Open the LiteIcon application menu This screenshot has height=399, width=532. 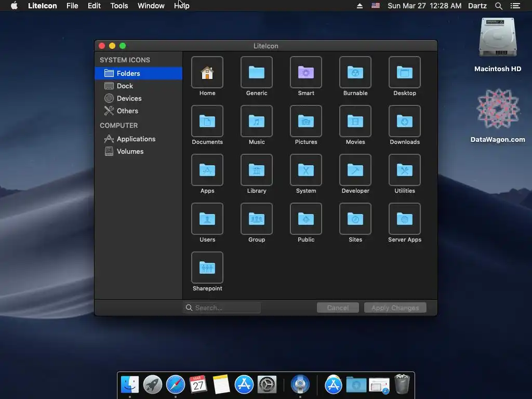tap(43, 6)
